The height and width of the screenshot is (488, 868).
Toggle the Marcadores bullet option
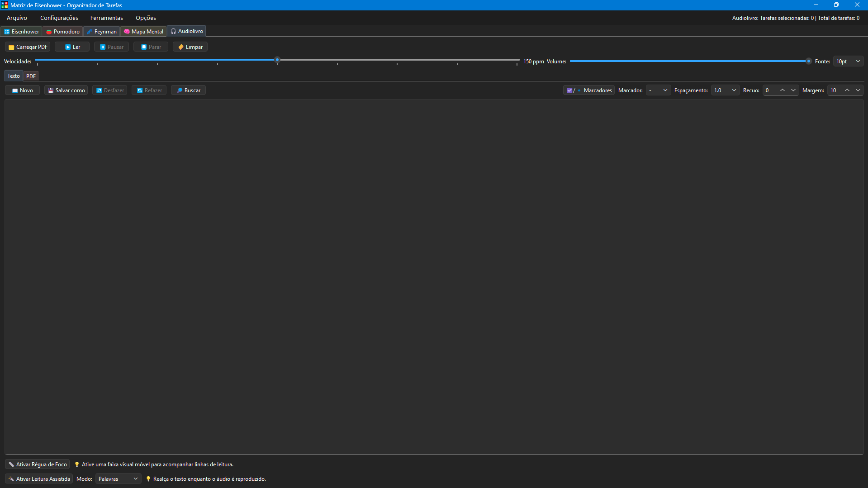coord(589,90)
